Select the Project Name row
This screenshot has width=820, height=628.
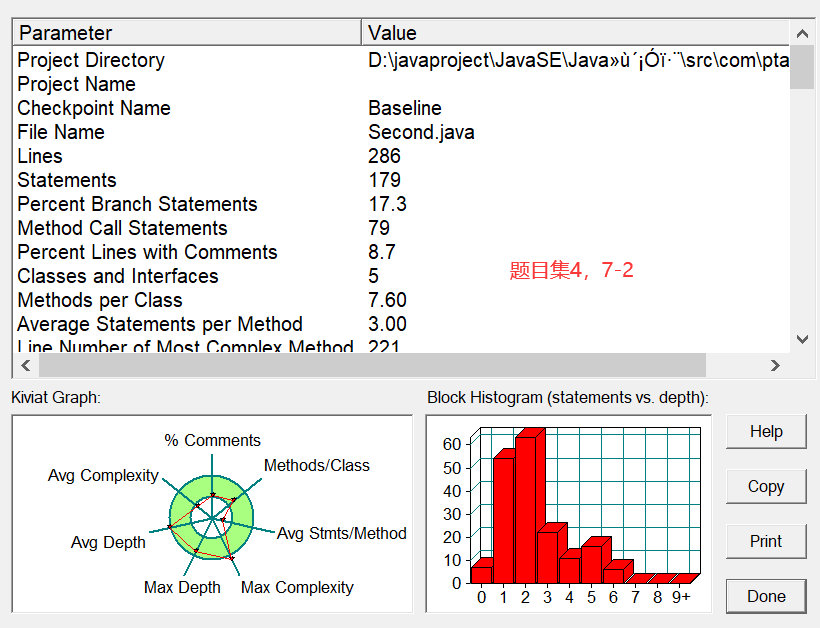pos(401,84)
